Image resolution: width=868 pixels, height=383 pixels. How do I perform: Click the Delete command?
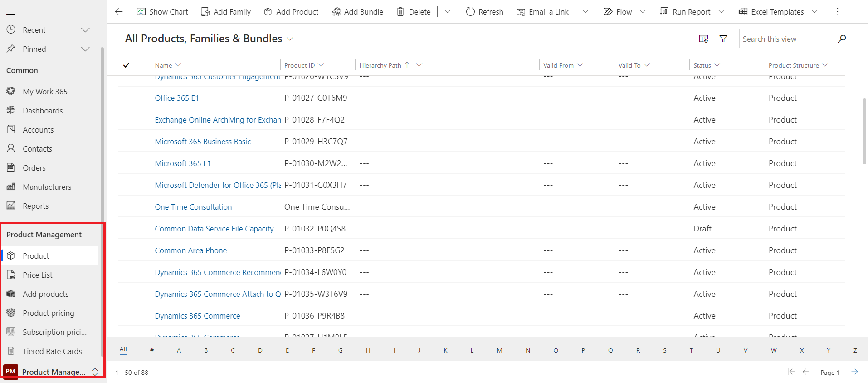(414, 12)
